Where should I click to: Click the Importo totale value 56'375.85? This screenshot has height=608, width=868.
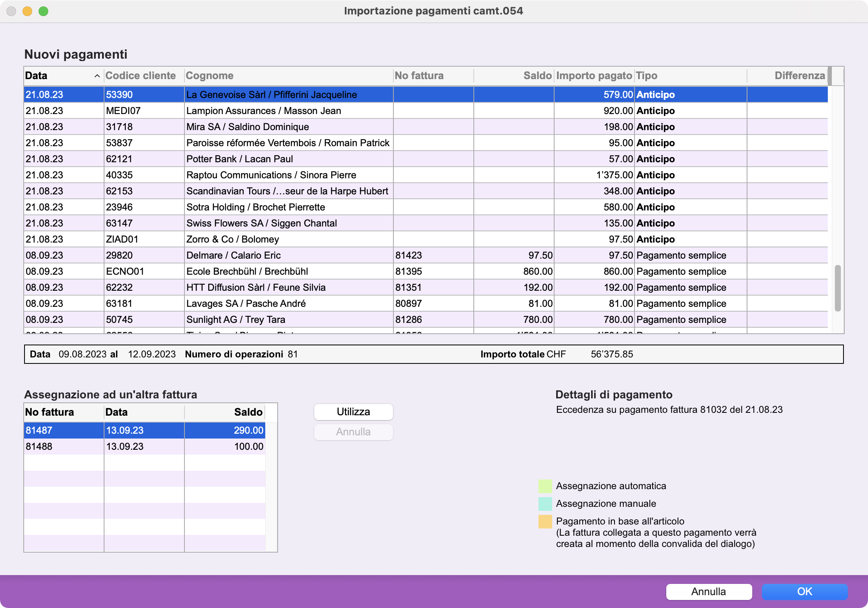click(612, 354)
